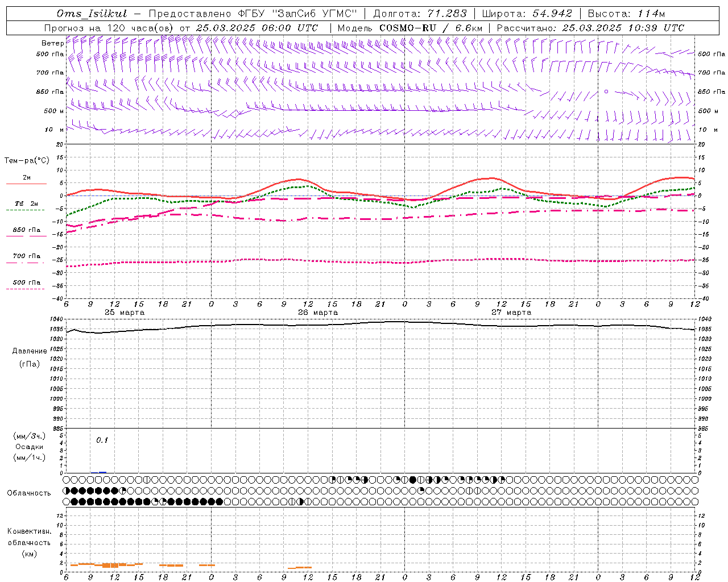Click the 700 гПа temperature legend label
Image resolution: width=728 pixels, height=582 pixels.
(26, 256)
